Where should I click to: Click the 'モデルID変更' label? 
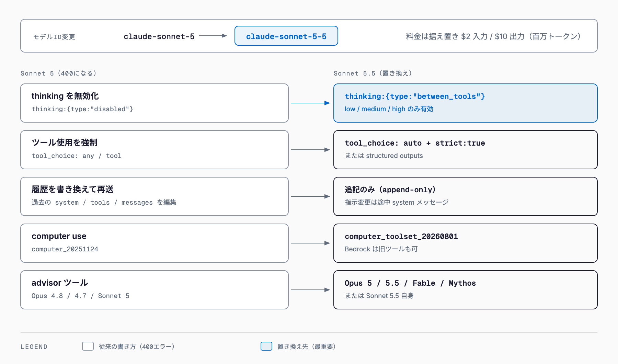(x=54, y=37)
